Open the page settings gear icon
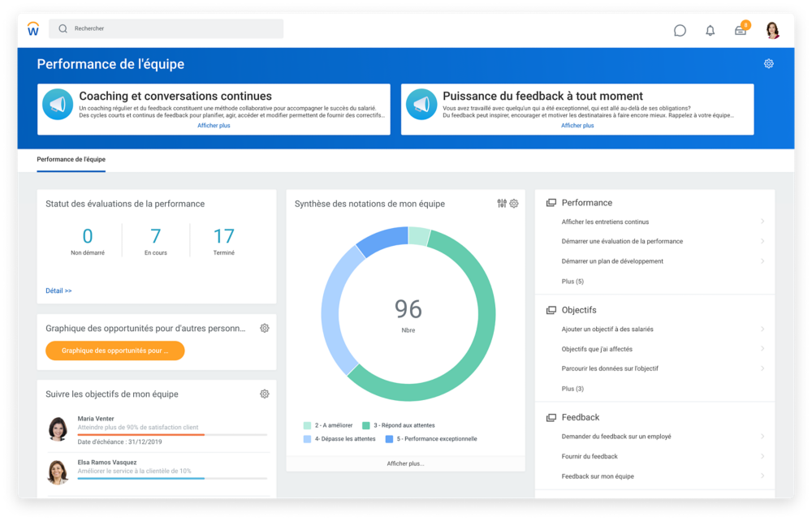This screenshot has height=521, width=812. point(768,62)
